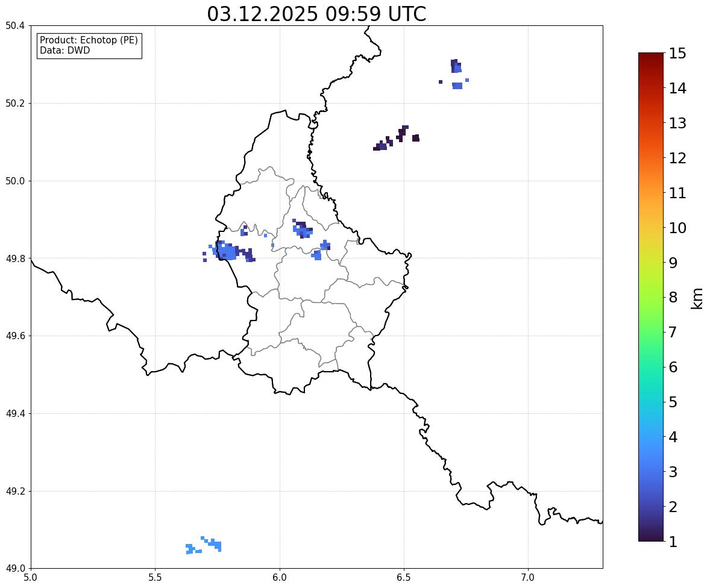Click the x-axis label 6.0
Viewport: 710px width, 588px height.
click(x=280, y=578)
